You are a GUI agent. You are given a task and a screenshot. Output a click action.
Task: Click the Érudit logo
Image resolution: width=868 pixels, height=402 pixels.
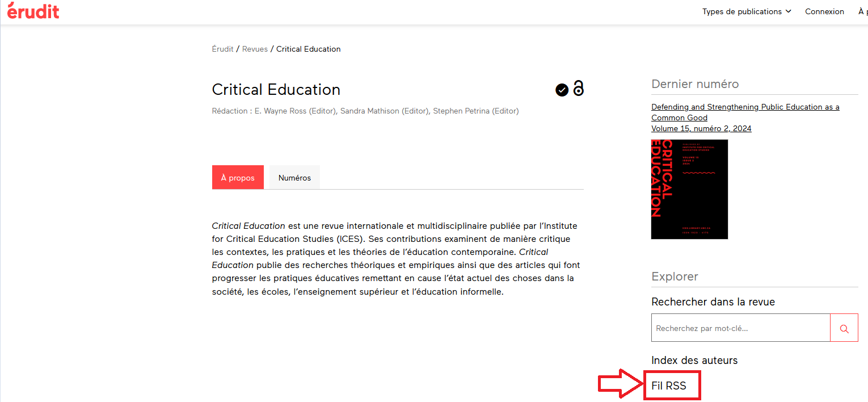point(33,11)
